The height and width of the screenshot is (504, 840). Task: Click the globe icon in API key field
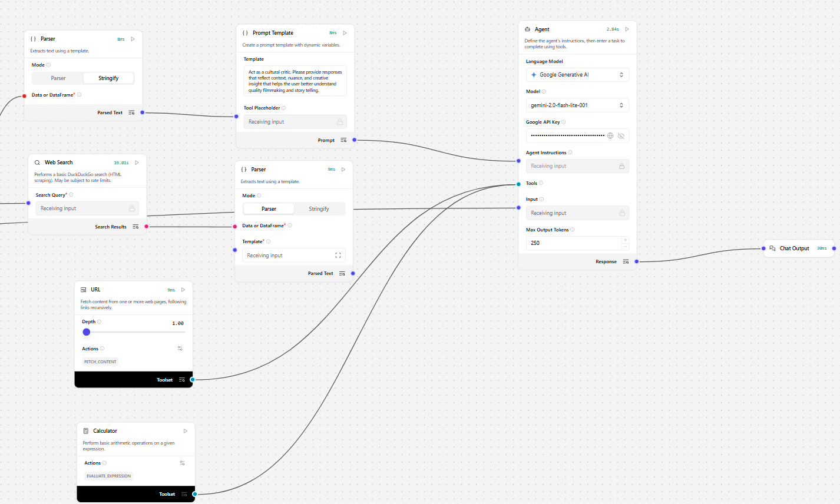pyautogui.click(x=610, y=135)
